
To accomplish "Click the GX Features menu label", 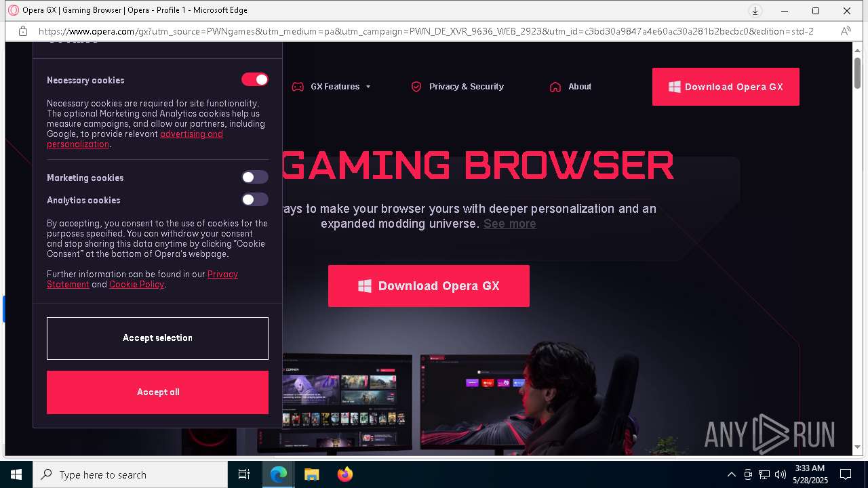I will coord(335,87).
